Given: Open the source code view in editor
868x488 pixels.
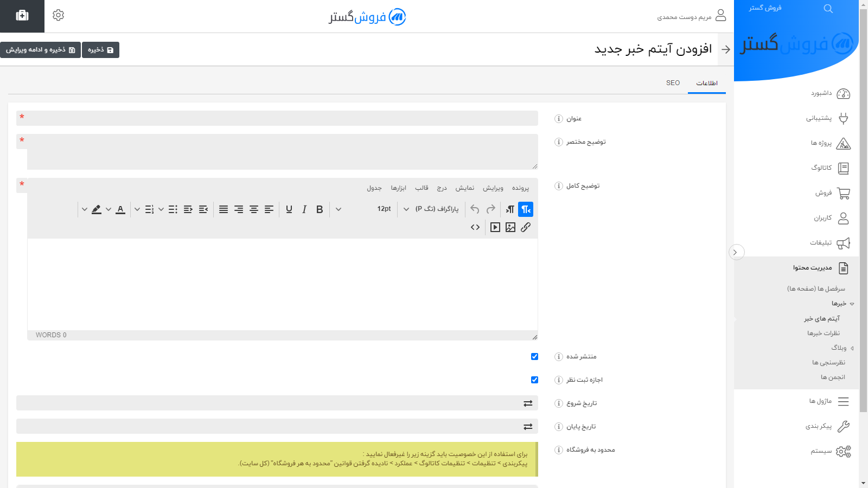Looking at the screenshot, I should coord(475,227).
